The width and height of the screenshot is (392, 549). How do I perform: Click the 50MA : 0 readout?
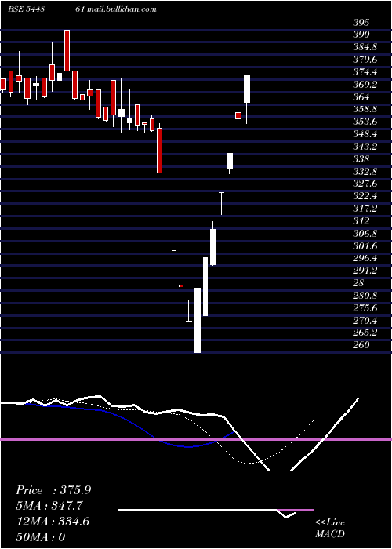click(x=41, y=537)
